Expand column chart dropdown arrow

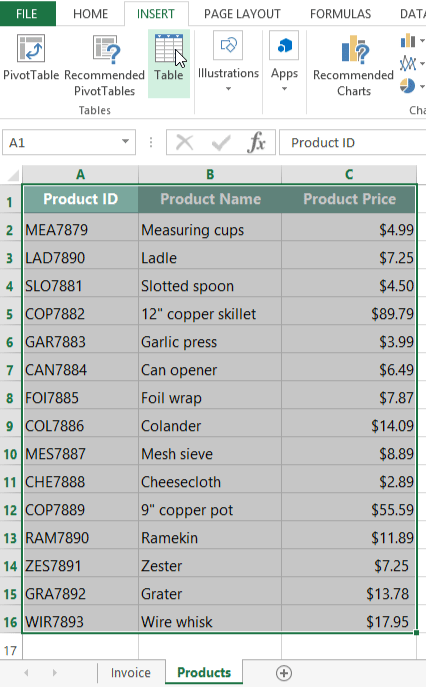point(422,41)
